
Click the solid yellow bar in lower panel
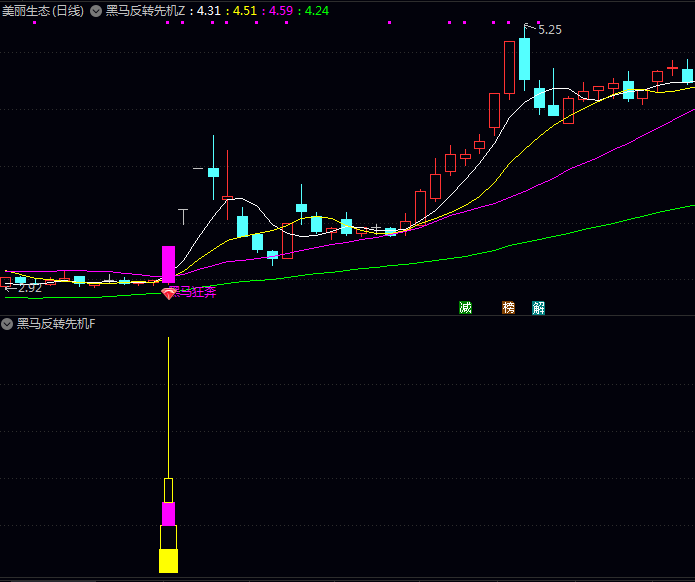(x=168, y=560)
